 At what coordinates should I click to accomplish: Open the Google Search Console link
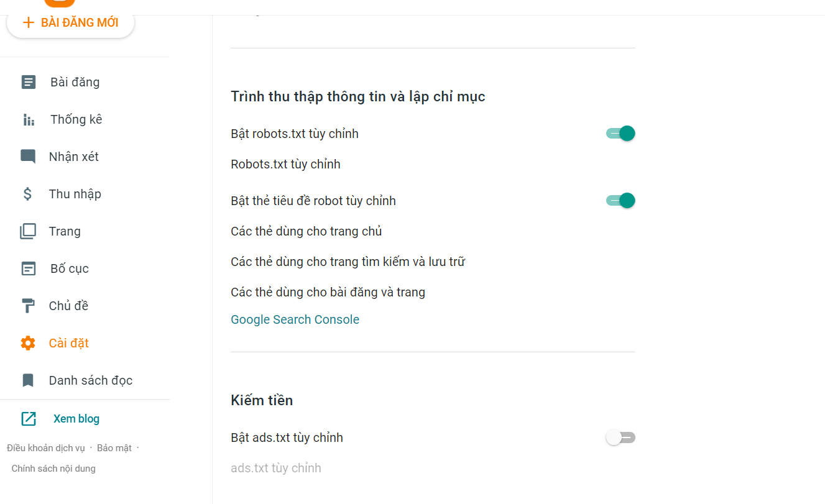(x=295, y=319)
